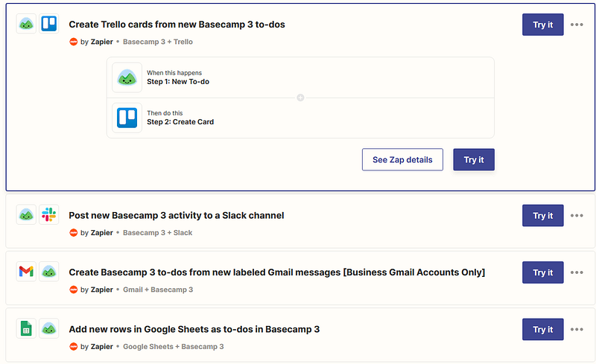Open more options for the Google Sheets zap
Screen dimensions: 596x364
pyautogui.click(x=577, y=330)
